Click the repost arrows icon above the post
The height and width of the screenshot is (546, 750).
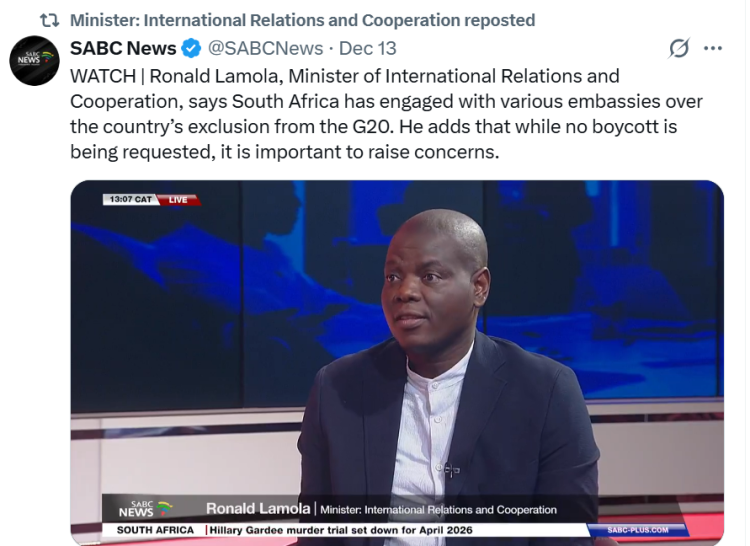tap(49, 20)
